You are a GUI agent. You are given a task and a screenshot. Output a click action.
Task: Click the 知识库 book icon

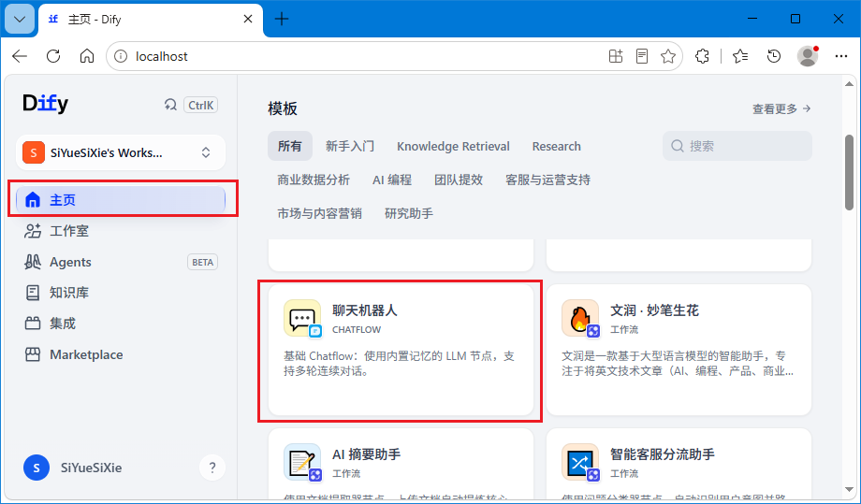[x=33, y=293]
